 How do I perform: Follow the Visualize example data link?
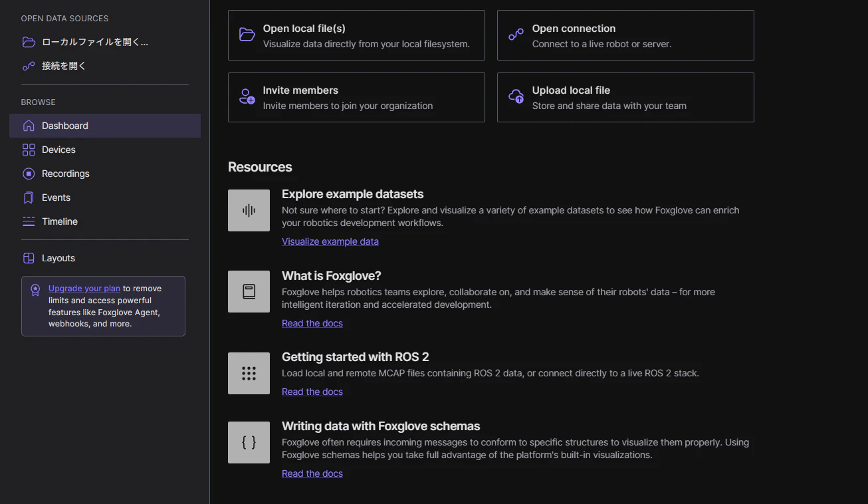pos(330,241)
